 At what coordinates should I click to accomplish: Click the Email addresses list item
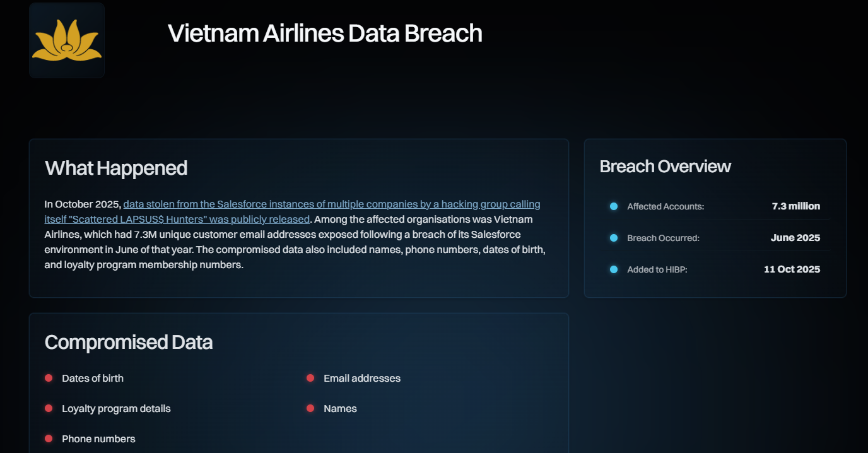pos(362,378)
